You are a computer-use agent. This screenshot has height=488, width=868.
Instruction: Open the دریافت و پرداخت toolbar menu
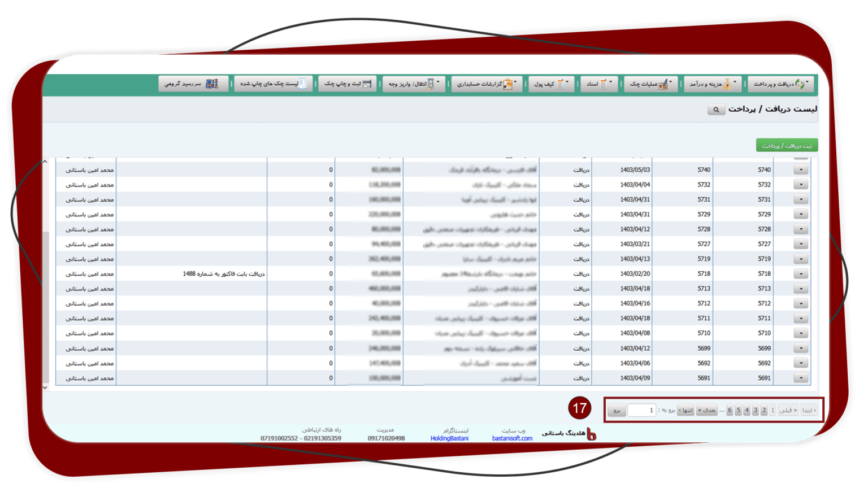point(781,84)
